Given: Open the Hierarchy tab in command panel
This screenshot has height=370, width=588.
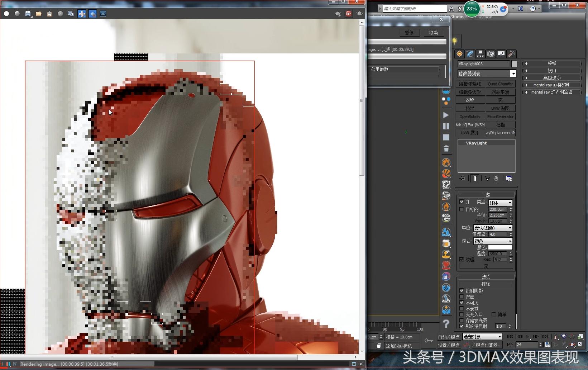Looking at the screenshot, I should (480, 54).
